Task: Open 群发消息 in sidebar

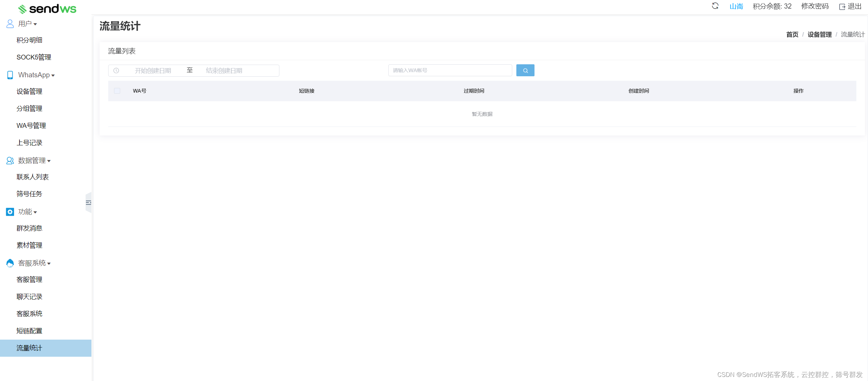Action: [x=29, y=228]
